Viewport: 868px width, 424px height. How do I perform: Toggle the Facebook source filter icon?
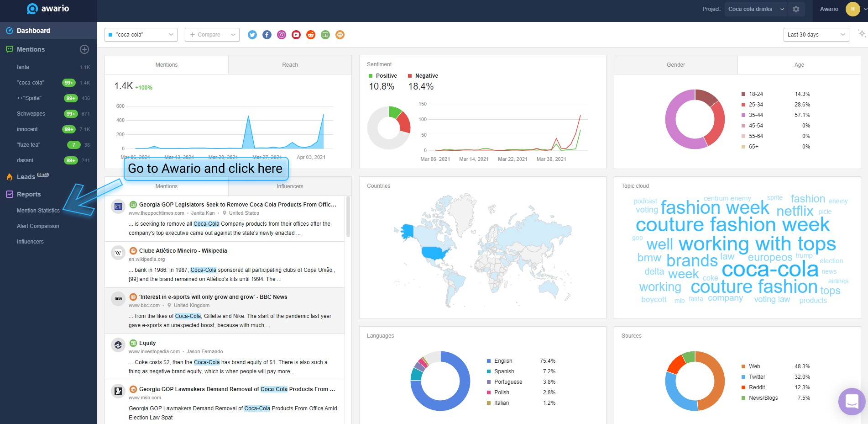[267, 35]
